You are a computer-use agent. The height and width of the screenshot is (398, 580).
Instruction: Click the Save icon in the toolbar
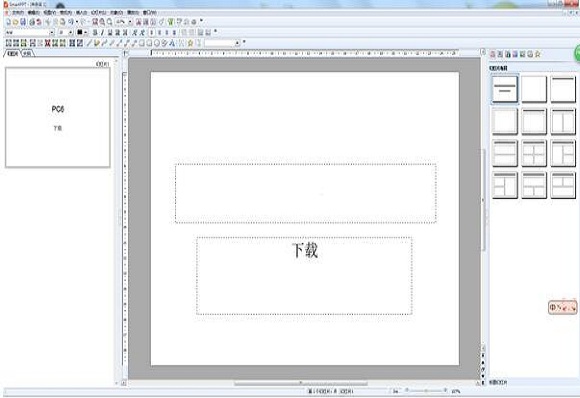pos(23,22)
